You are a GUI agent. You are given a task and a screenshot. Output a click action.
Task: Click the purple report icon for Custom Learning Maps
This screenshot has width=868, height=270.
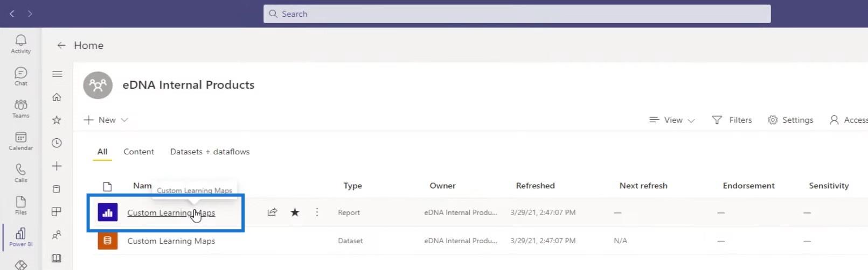[x=108, y=212]
